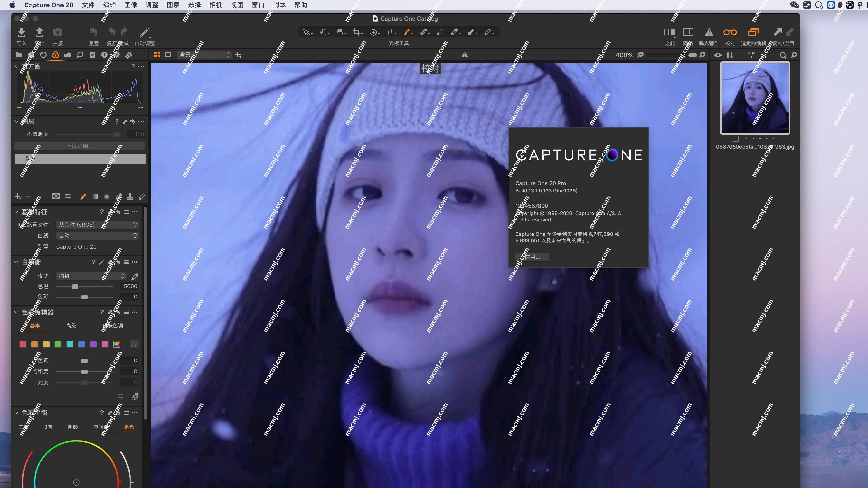Switch to multi-image grid viewer
The height and width of the screenshot is (488, 868).
157,55
